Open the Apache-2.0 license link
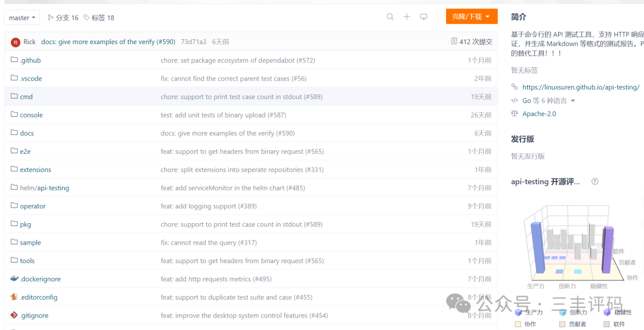644x330 pixels. pos(539,114)
